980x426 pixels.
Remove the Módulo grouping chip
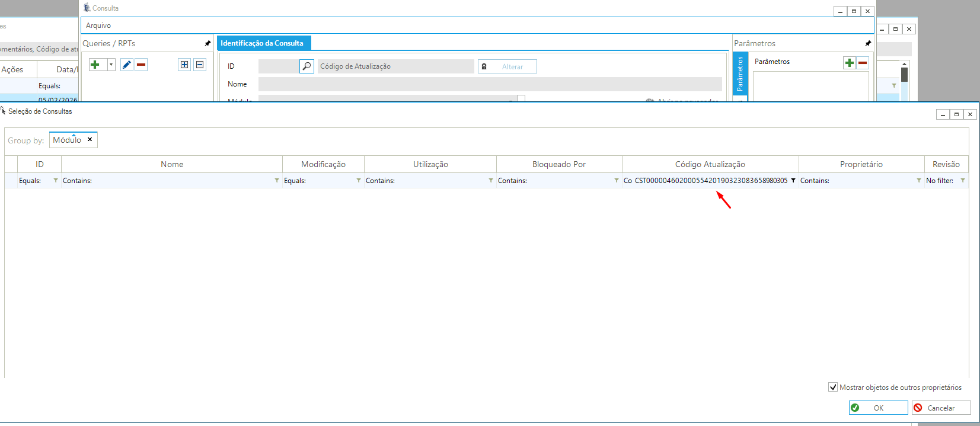[x=90, y=140]
